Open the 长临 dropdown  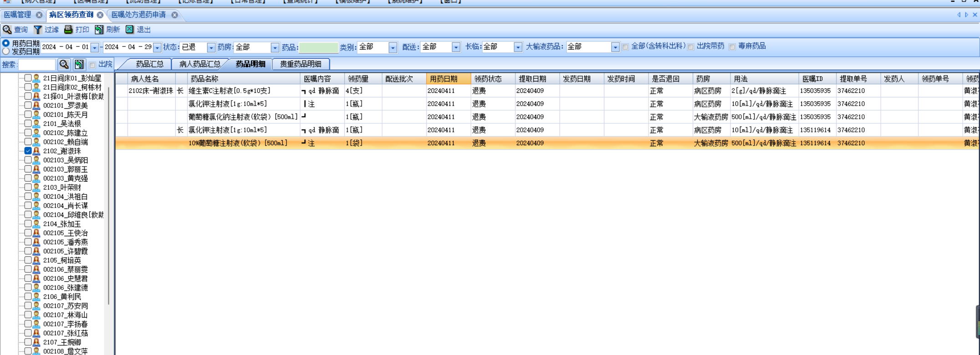click(518, 47)
